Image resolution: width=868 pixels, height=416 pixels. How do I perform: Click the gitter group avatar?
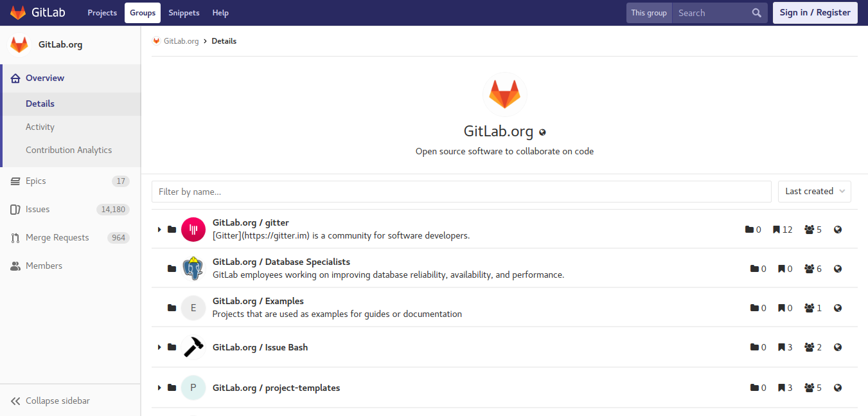(193, 230)
